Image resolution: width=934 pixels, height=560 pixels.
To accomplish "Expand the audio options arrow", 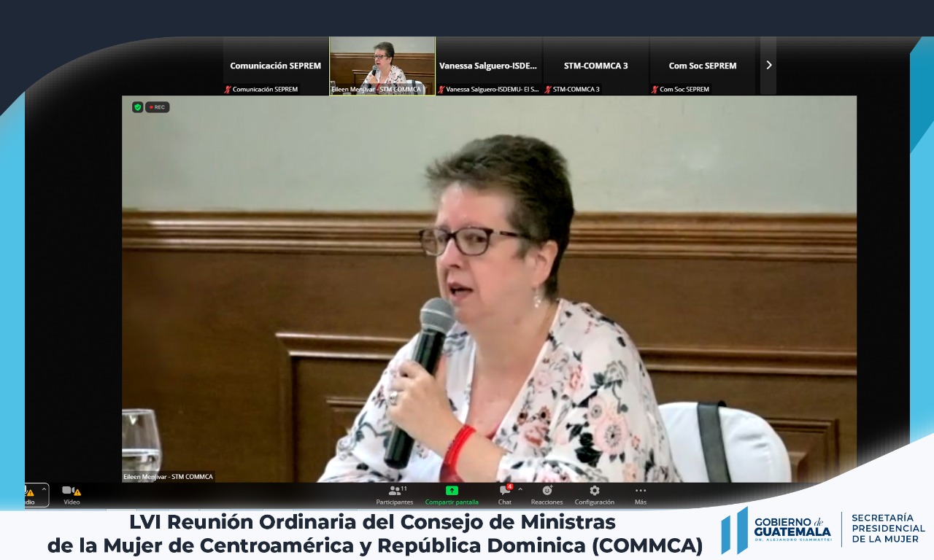I will pos(45,489).
